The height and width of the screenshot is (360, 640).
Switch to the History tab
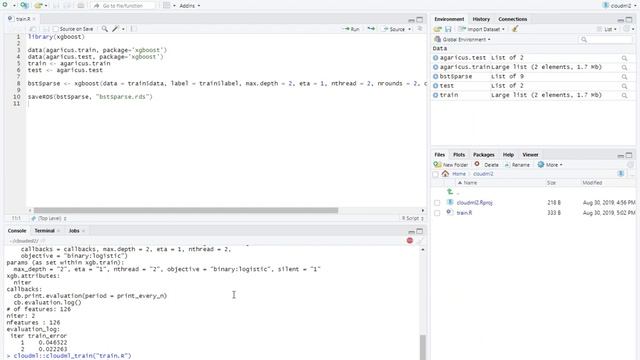[x=481, y=19]
